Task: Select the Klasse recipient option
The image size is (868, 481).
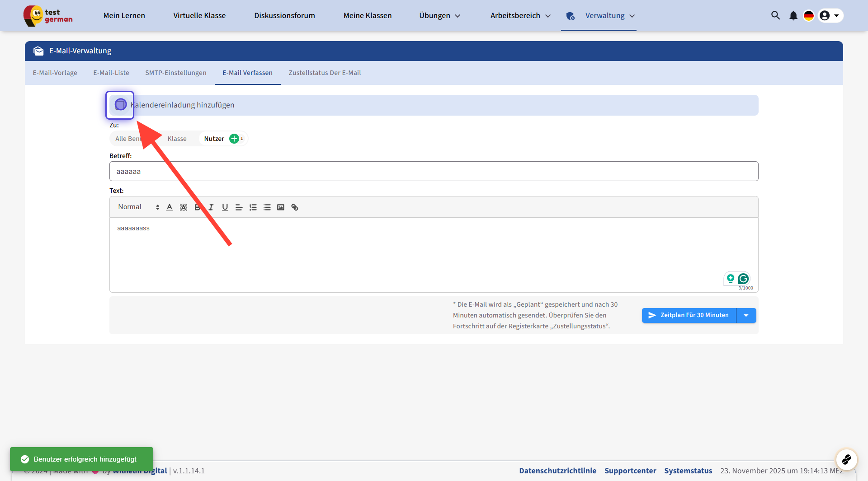Action: [x=177, y=139]
